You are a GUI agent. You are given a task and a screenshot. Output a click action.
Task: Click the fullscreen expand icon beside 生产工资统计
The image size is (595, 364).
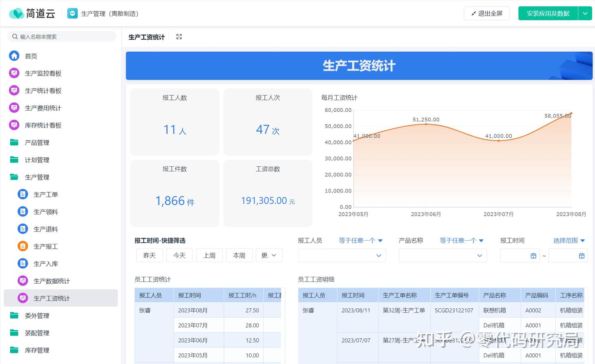(179, 37)
